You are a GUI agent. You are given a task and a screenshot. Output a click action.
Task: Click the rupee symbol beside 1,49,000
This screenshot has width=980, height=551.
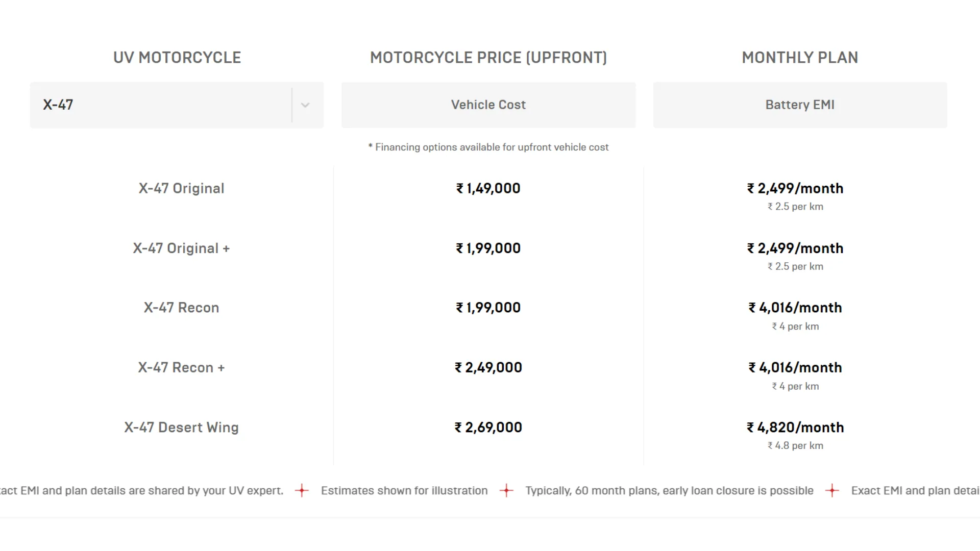point(460,188)
